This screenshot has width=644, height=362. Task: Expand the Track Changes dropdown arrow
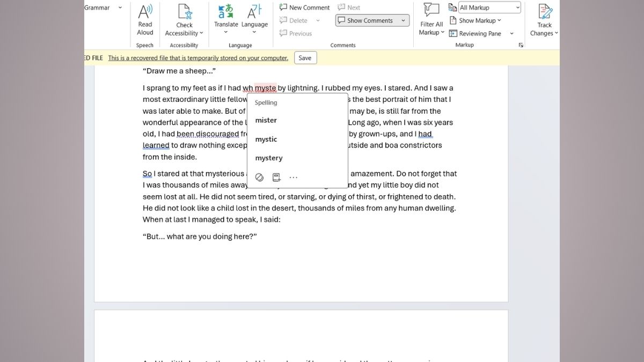[556, 33]
